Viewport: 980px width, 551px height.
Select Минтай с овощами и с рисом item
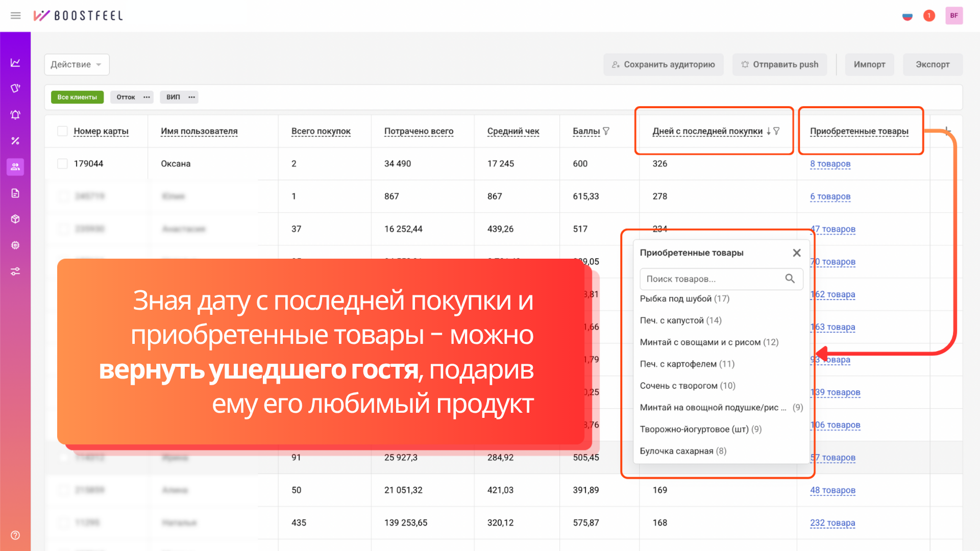(709, 342)
